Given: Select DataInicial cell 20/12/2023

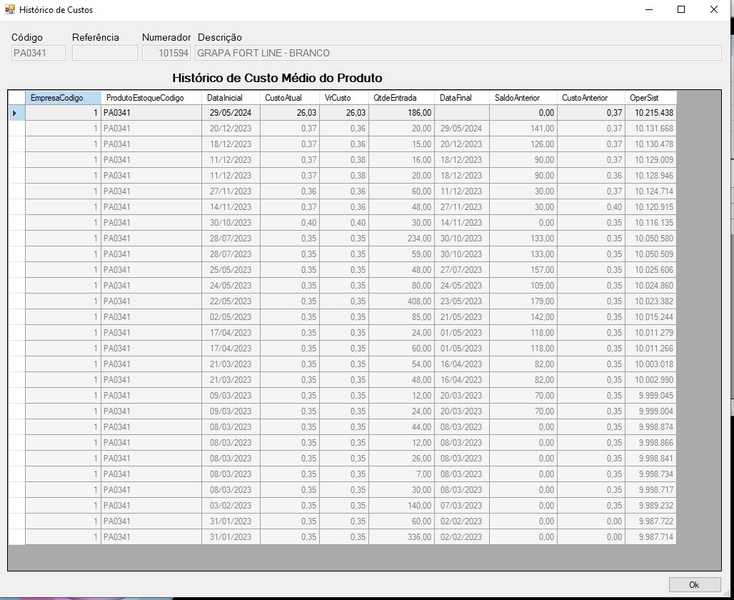Looking at the screenshot, I should [x=231, y=129].
